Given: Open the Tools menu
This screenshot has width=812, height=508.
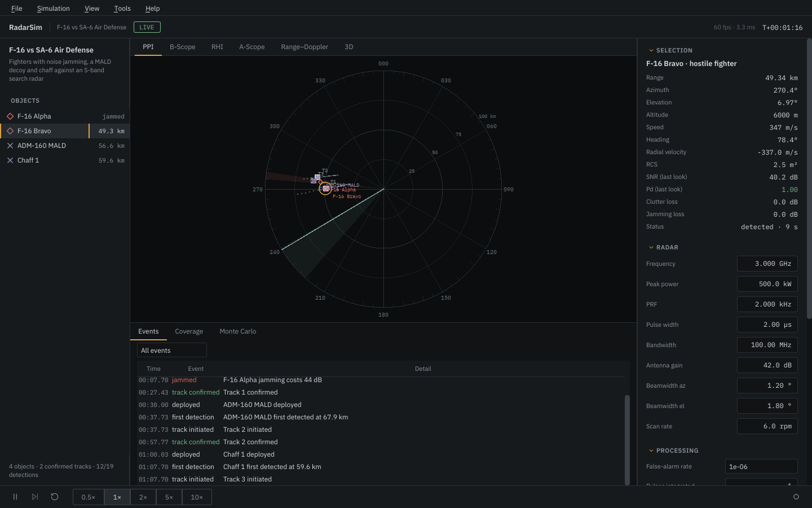Looking at the screenshot, I should coord(122,8).
